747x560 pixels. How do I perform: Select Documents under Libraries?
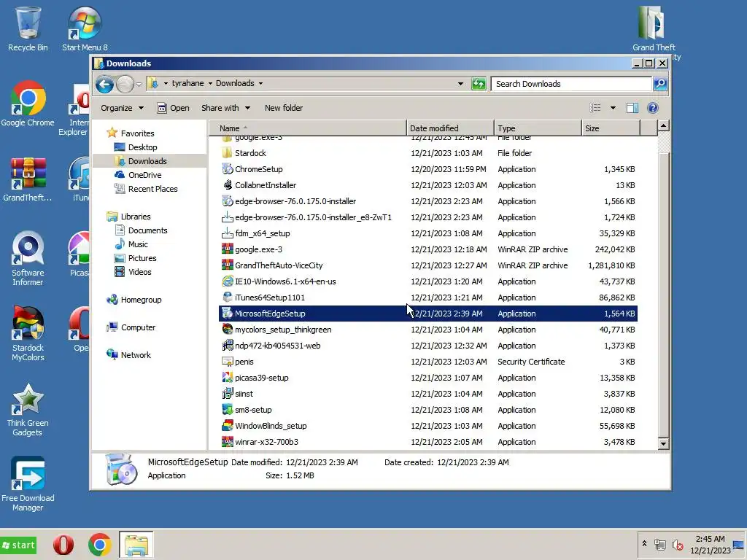pyautogui.click(x=147, y=230)
